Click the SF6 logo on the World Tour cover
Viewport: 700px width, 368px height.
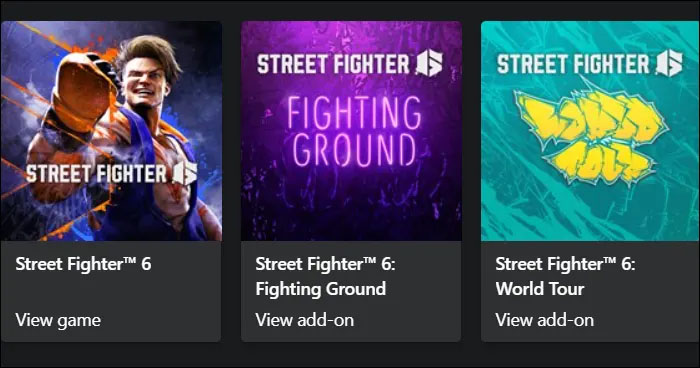[669, 63]
